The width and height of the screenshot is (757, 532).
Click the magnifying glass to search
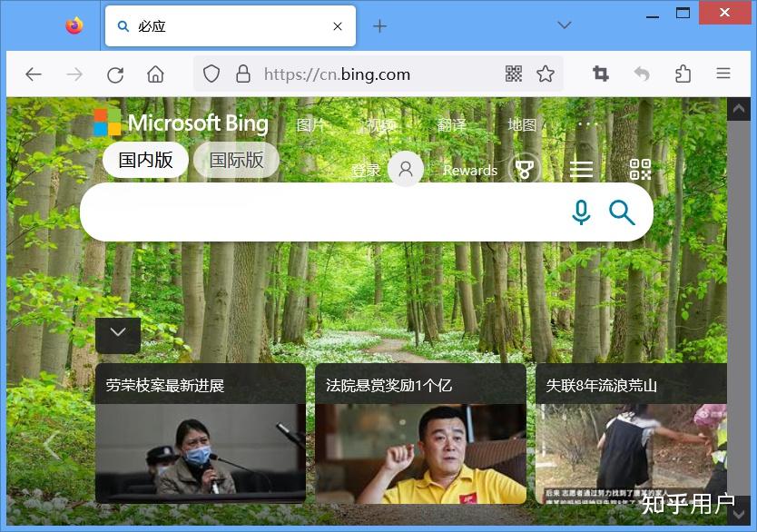coord(622,212)
